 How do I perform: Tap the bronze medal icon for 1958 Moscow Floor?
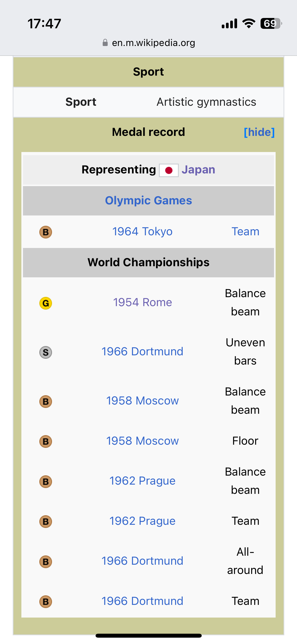pos(46,441)
